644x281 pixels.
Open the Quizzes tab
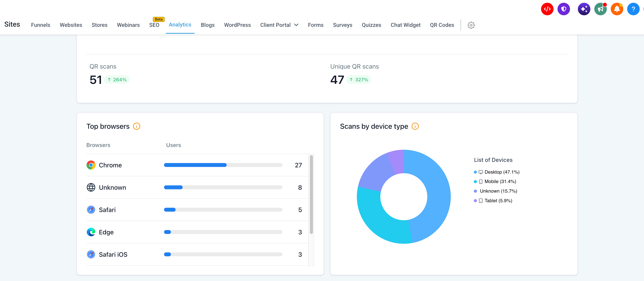click(371, 25)
